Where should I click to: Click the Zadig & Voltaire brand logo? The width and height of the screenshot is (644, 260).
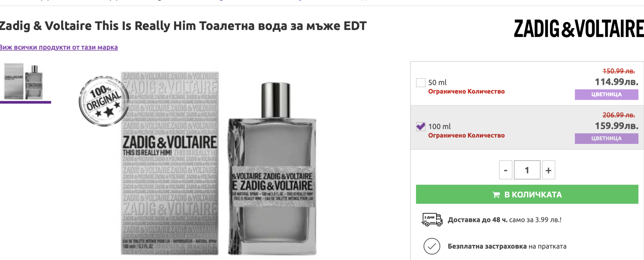(x=578, y=29)
